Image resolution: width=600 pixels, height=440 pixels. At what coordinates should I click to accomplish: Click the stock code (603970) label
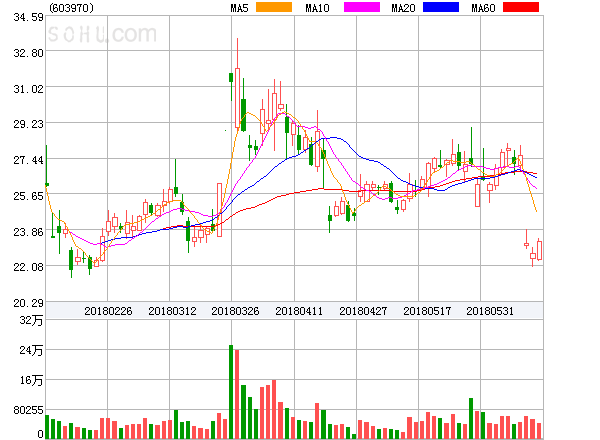coord(72,8)
